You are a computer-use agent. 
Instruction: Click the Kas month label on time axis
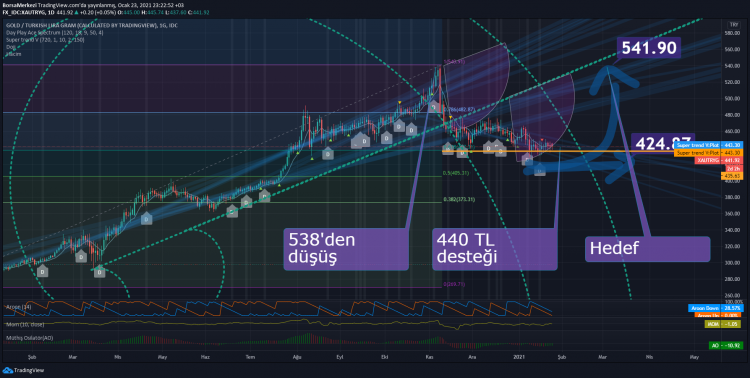tap(430, 357)
